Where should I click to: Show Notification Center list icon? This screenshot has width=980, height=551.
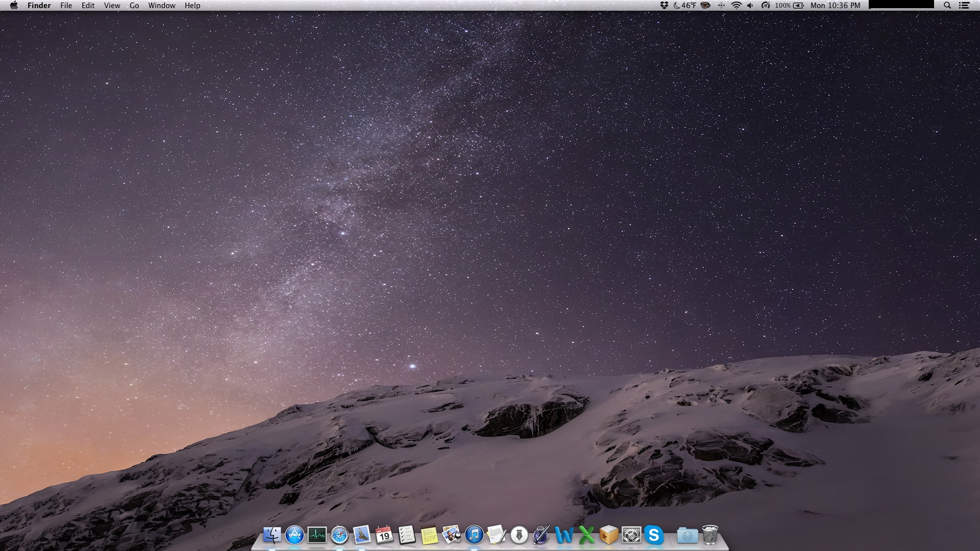[964, 6]
